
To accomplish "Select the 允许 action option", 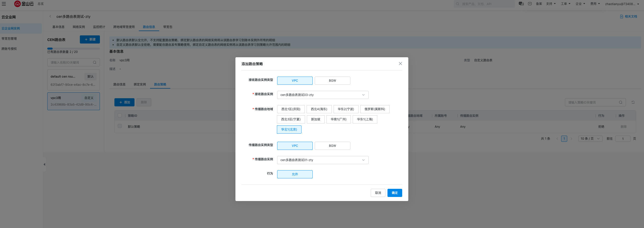I will pyautogui.click(x=295, y=174).
